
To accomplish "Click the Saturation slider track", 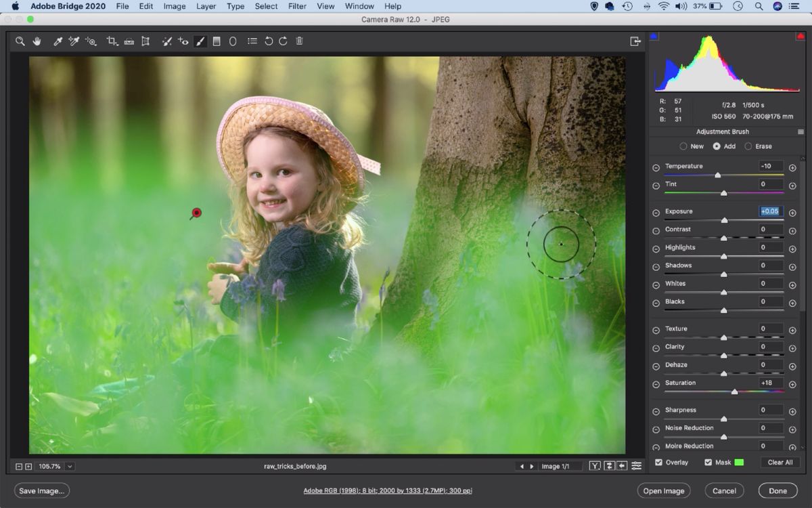I will click(x=724, y=392).
